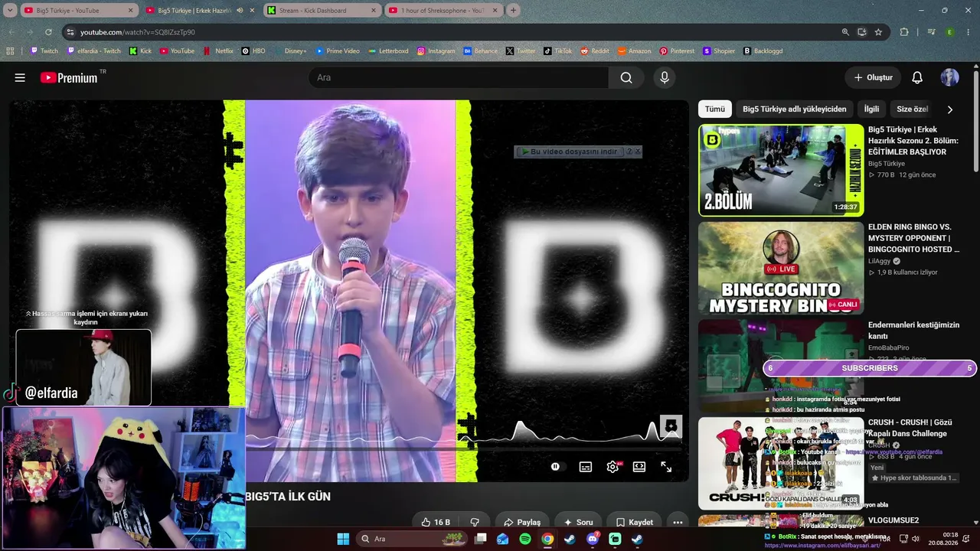Image resolution: width=980 pixels, height=551 pixels.
Task: Start voice search with the microphone icon
Action: (x=665, y=77)
